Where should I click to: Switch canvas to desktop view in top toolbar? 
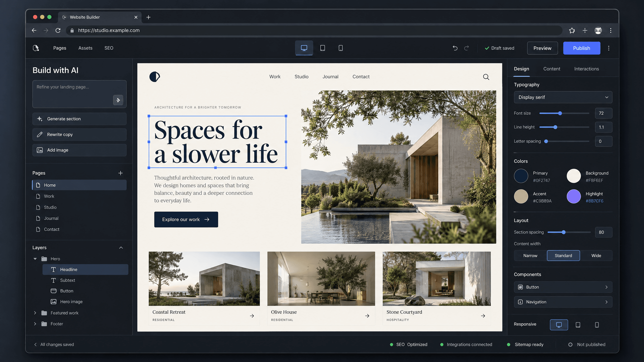304,48
